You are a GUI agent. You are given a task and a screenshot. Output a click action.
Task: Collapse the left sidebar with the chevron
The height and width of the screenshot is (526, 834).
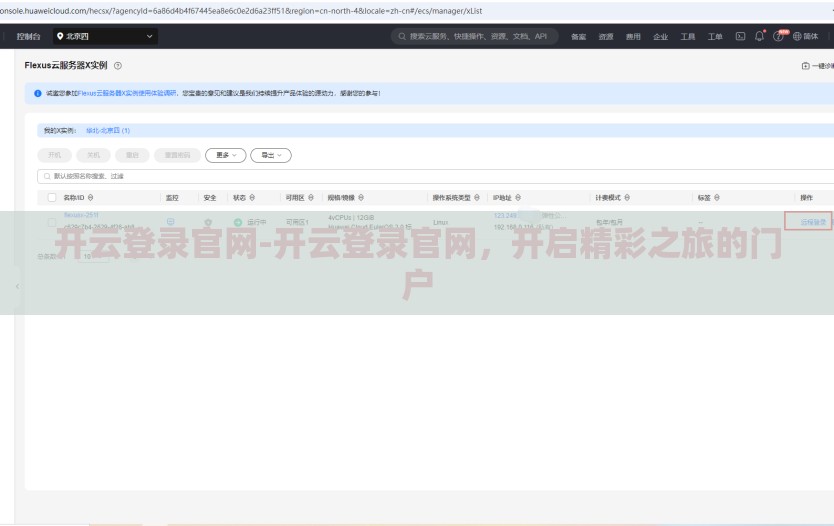click(x=18, y=286)
